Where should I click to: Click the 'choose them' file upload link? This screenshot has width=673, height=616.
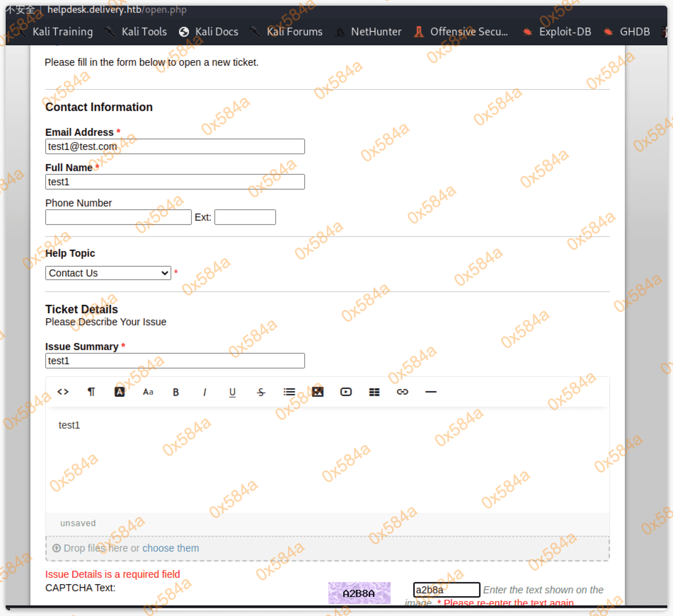(171, 548)
